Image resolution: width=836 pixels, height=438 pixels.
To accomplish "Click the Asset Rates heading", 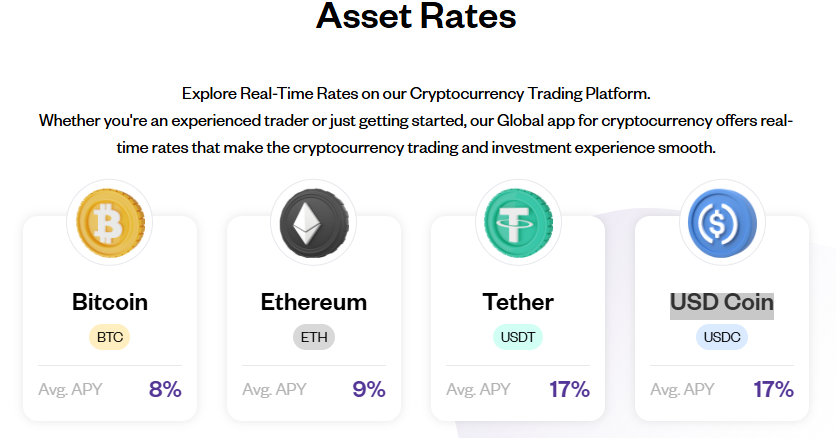I will coord(416,15).
